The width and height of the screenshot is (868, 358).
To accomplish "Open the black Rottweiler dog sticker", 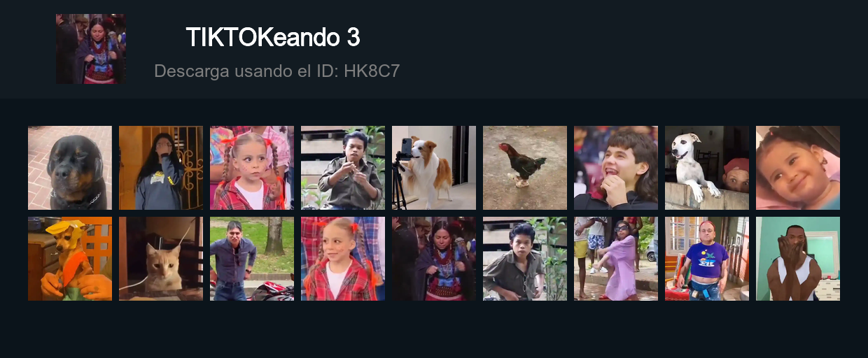I will 70,168.
